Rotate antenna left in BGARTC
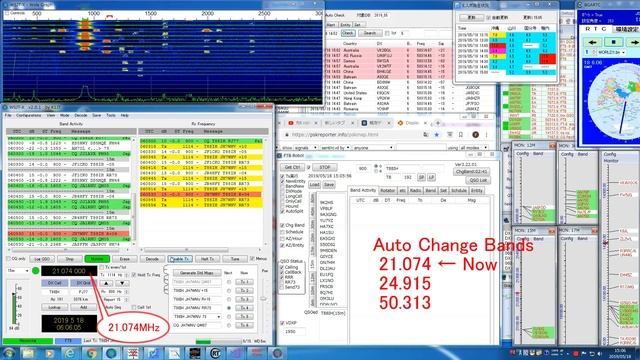The image size is (640, 360). click(x=592, y=42)
